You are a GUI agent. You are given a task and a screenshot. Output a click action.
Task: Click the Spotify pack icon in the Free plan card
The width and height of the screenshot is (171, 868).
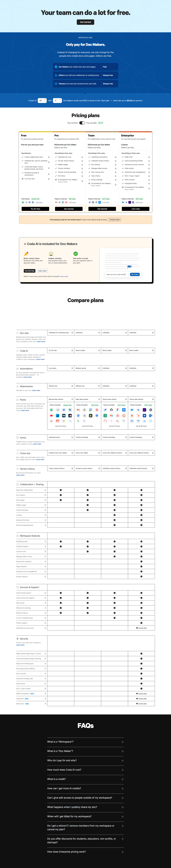click(23, 203)
